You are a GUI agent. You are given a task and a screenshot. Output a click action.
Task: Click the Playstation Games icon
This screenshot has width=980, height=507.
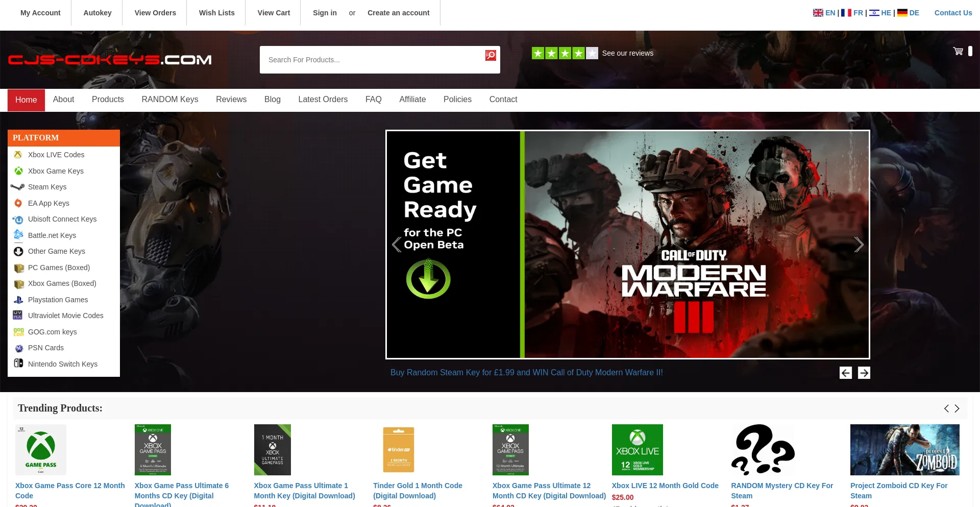[x=18, y=300]
